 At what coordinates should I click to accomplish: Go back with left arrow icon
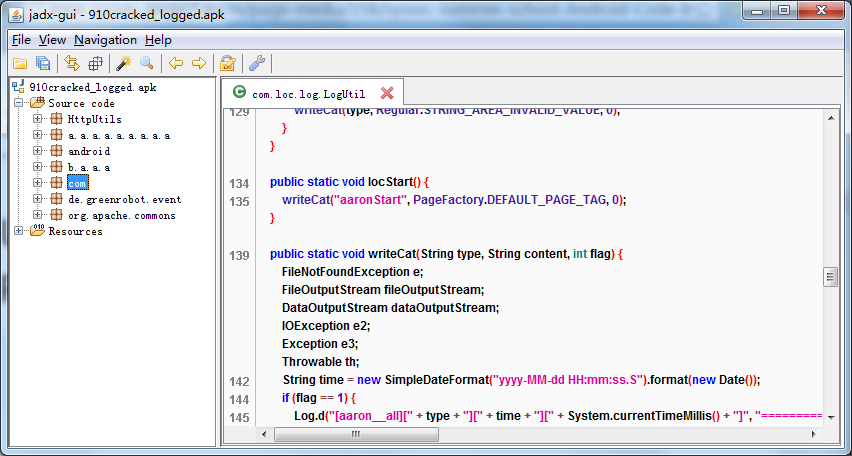pyautogui.click(x=176, y=64)
